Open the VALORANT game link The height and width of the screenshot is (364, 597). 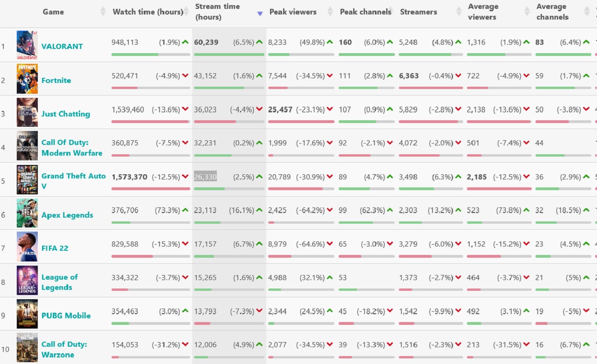click(62, 46)
